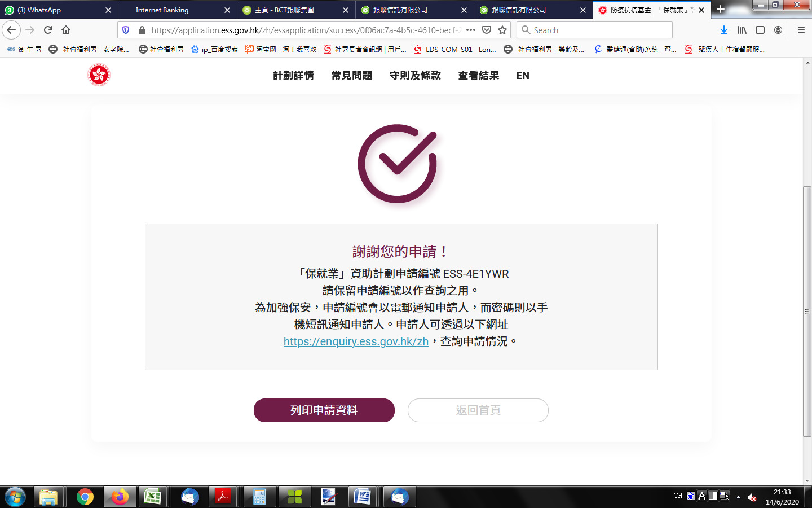Launch Excel from the Windows taskbar
This screenshot has width=812, height=508.
153,497
